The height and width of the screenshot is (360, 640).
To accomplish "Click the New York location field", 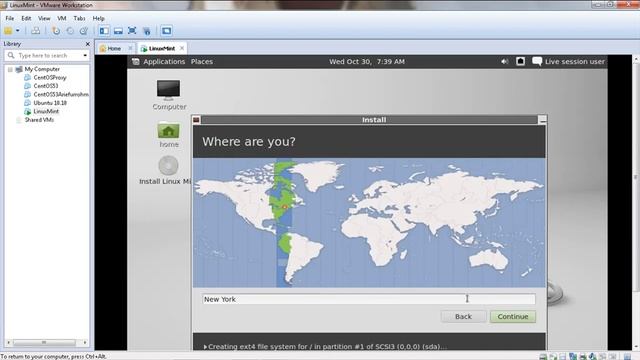I will pos(369,299).
